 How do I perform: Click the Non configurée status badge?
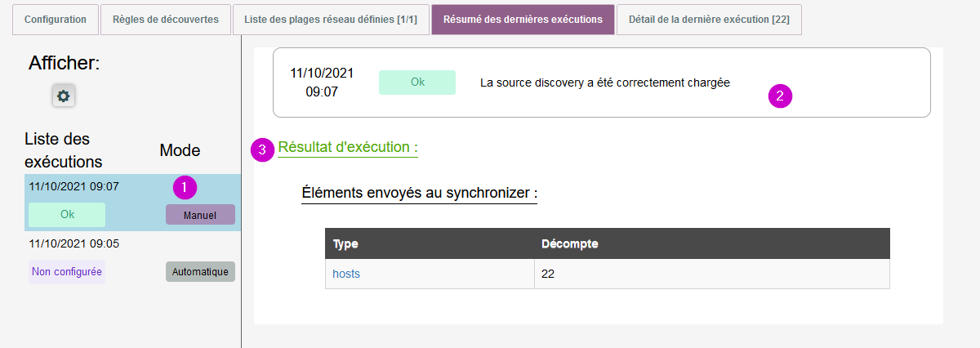67,272
